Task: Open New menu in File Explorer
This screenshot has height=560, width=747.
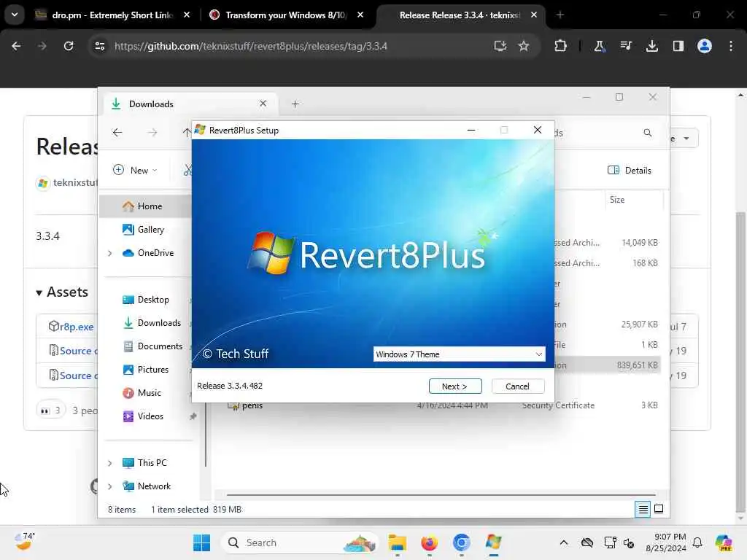Action: coord(135,170)
